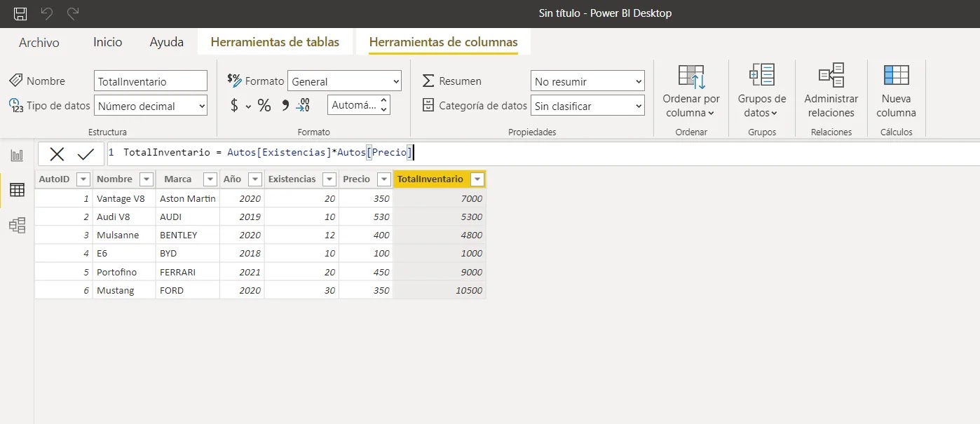The width and height of the screenshot is (980, 424).
Task: Click Administrar relaciones button
Action: [x=831, y=92]
